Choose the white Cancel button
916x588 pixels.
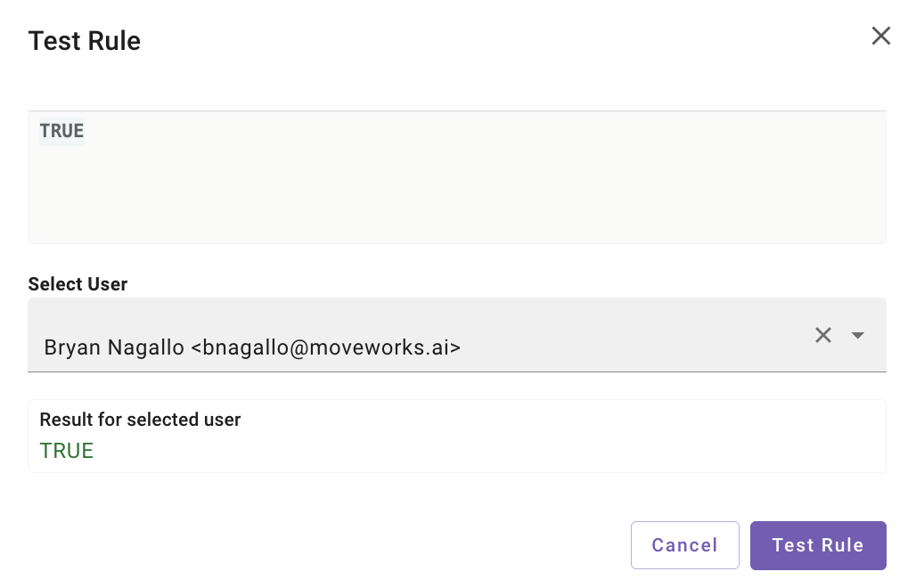coord(684,544)
